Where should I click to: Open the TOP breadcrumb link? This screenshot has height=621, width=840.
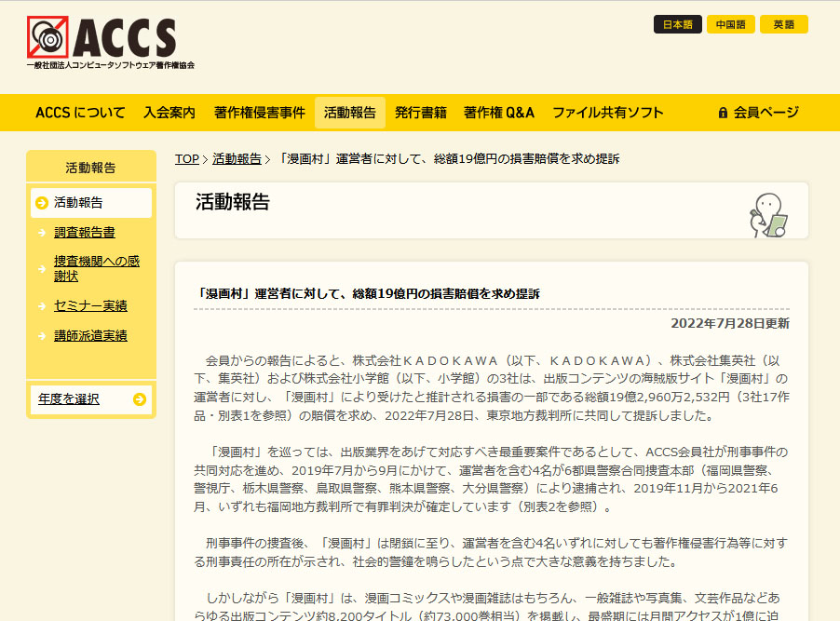tap(187, 158)
